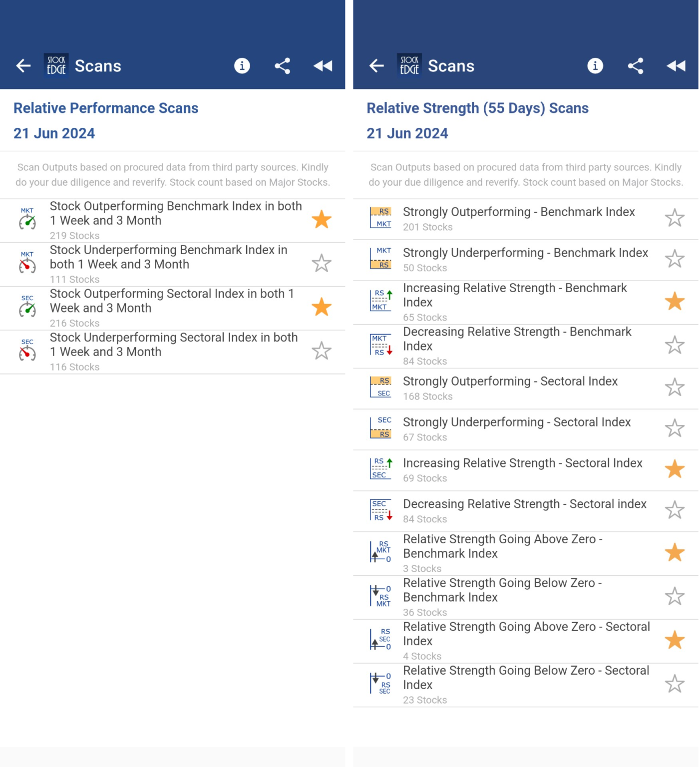Click RS MKT icon for Strongly Outperforming Benchmark
This screenshot has height=767, width=700.
point(380,218)
